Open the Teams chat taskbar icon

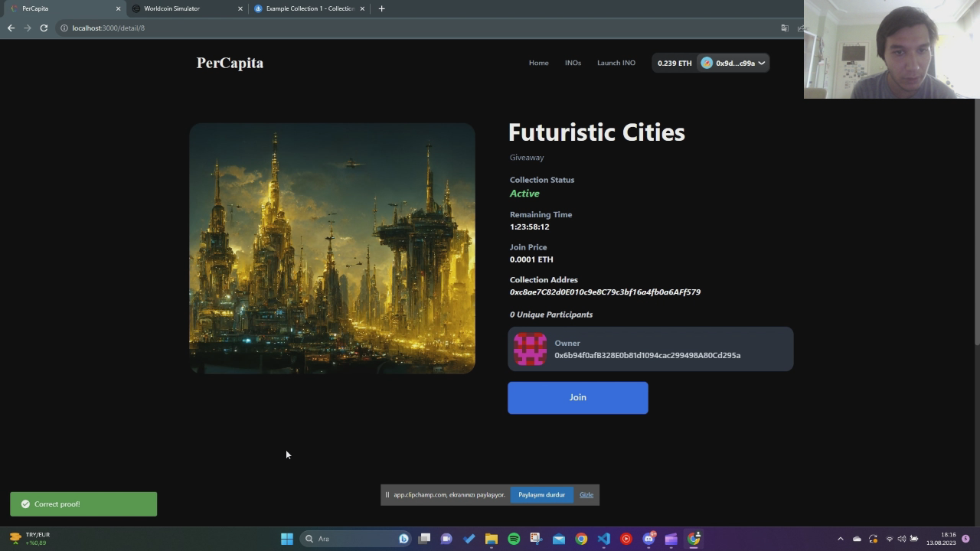[446, 539]
